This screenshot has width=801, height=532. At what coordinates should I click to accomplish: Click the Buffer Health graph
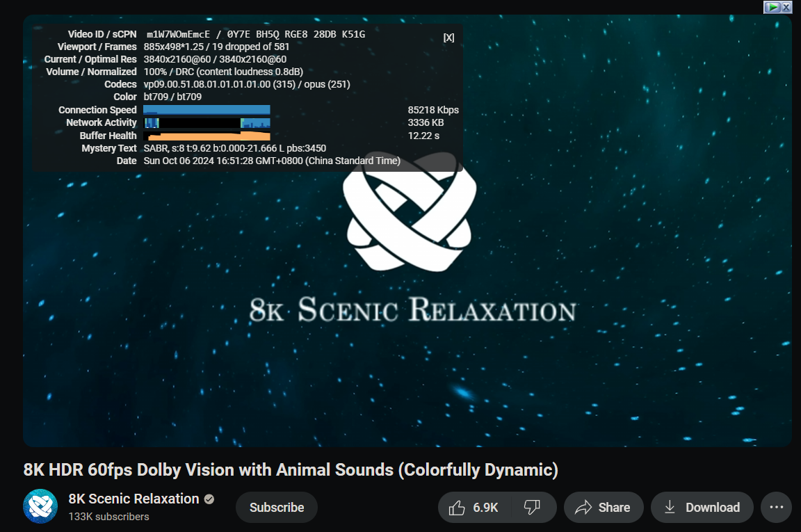click(x=207, y=136)
